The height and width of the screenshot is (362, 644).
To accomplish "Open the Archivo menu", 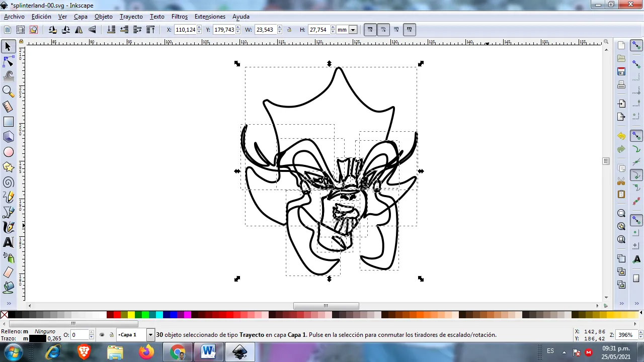I will pyautogui.click(x=14, y=17).
